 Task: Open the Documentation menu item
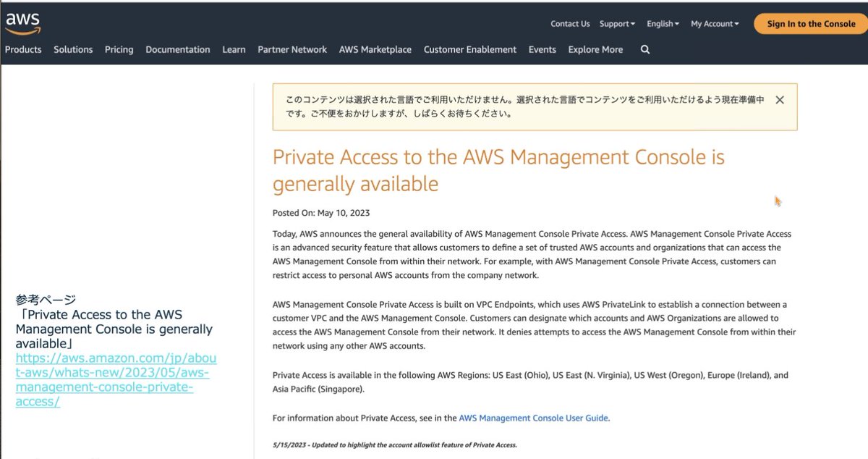[178, 50]
